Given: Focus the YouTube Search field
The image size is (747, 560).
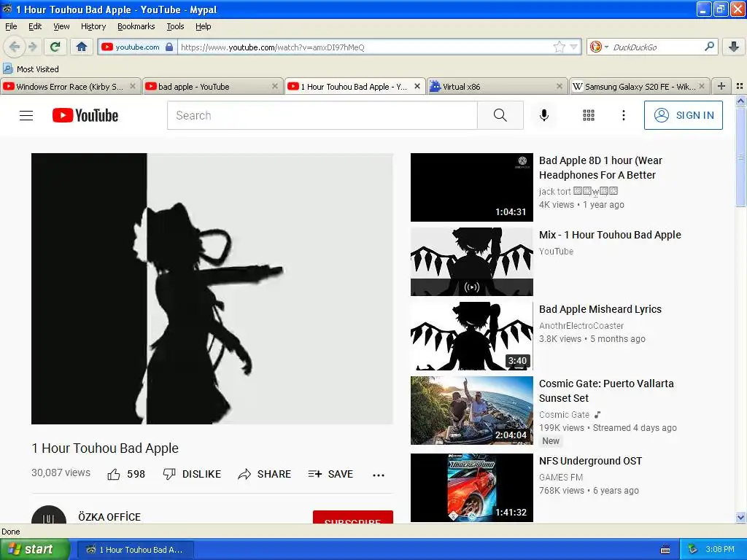Looking at the screenshot, I should click(322, 115).
